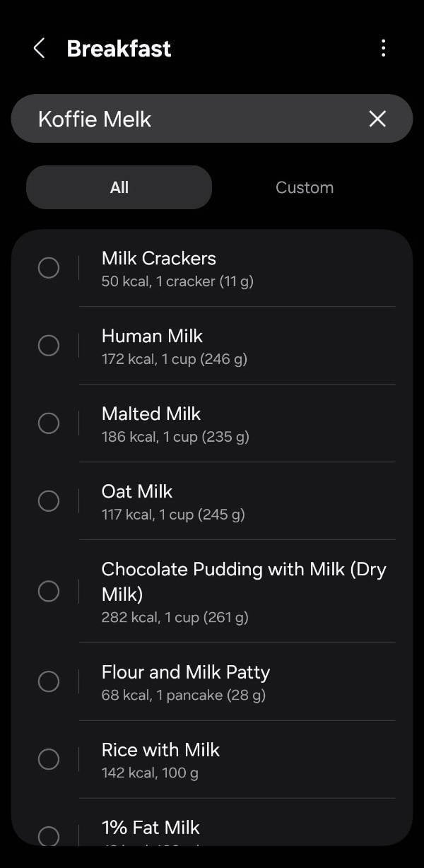The image size is (424, 868).
Task: Select the Oat Milk radio button
Action: tap(48, 501)
